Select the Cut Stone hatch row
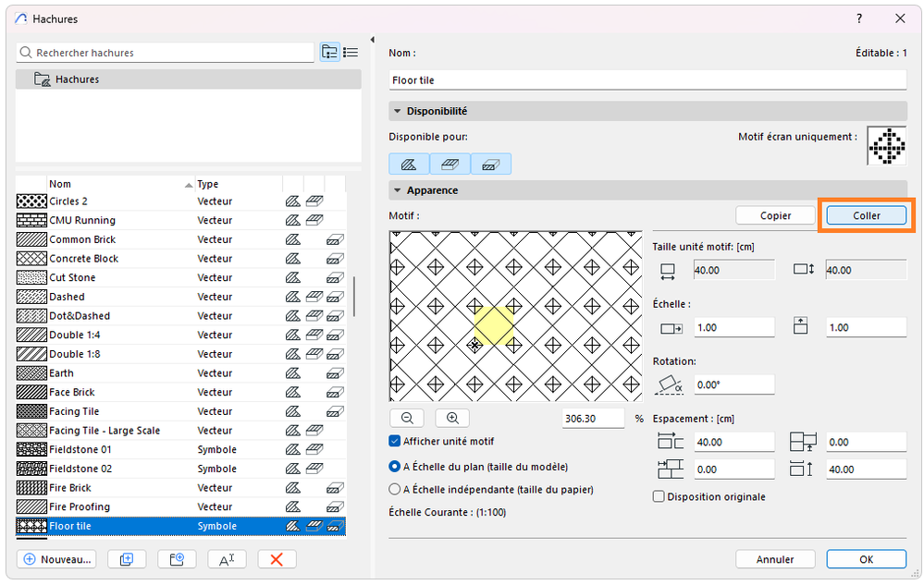The height and width of the screenshot is (585, 924). coord(181,277)
